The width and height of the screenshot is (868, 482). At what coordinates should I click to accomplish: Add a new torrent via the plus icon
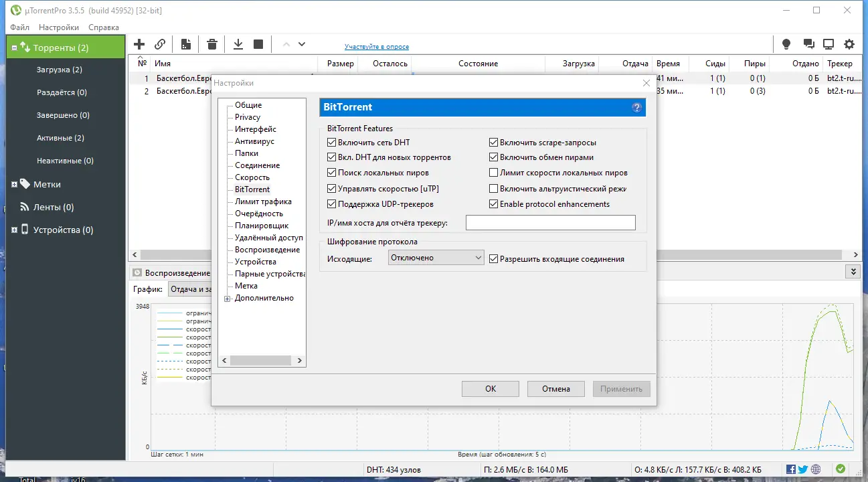[139, 44]
